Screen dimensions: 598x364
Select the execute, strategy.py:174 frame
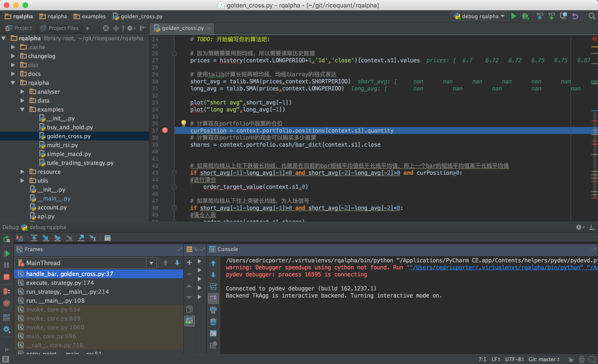pos(60,283)
